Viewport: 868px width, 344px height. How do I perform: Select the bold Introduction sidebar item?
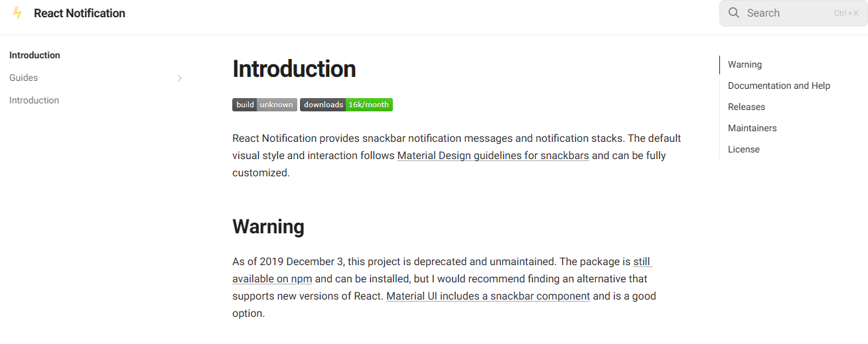coord(35,55)
